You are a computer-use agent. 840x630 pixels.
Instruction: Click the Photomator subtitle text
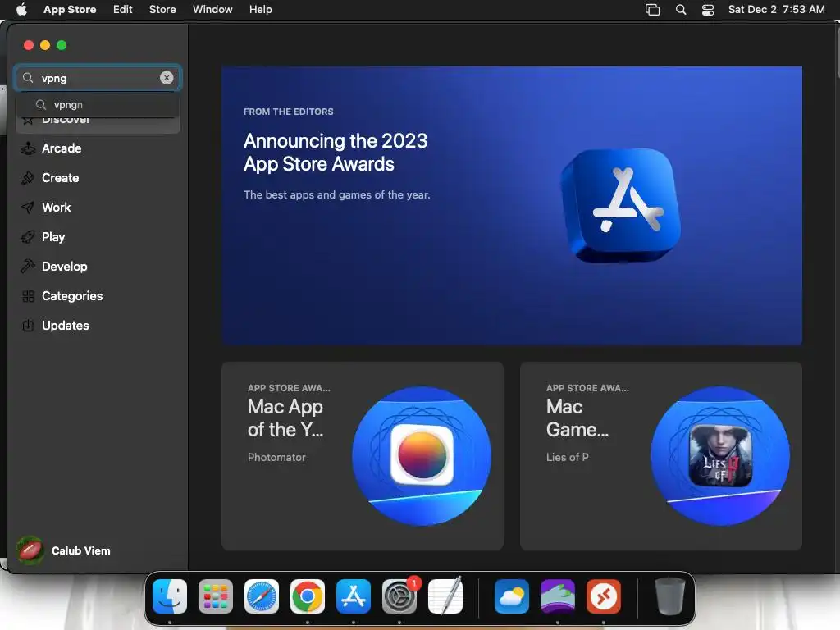pyautogui.click(x=276, y=457)
